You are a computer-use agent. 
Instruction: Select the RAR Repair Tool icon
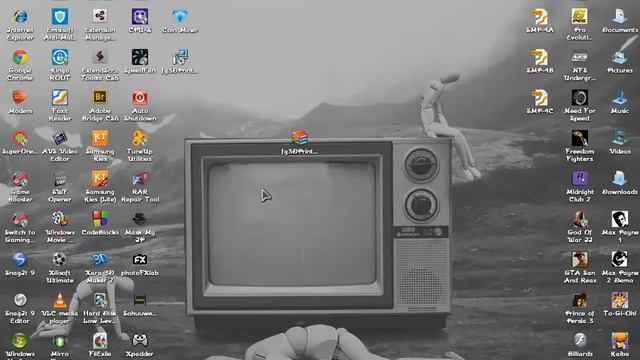coord(140,179)
